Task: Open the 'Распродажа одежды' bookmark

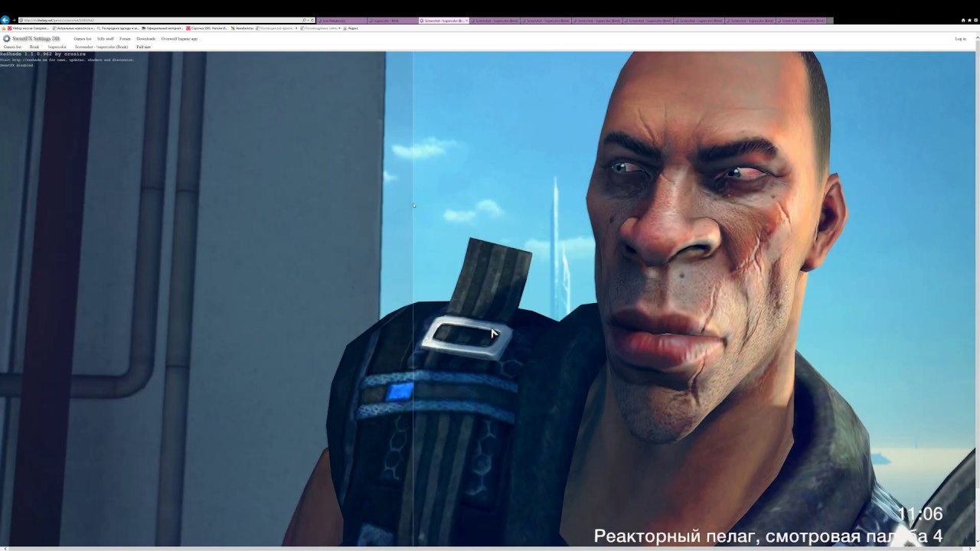Action: click(x=118, y=28)
